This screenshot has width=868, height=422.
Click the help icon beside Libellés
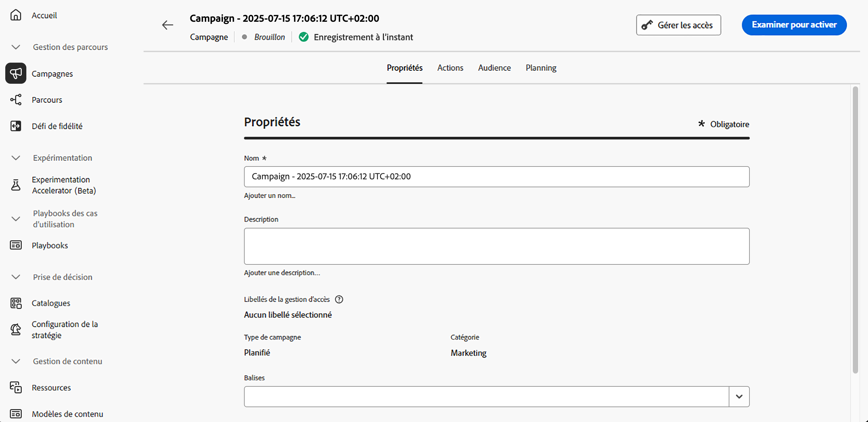pyautogui.click(x=339, y=299)
